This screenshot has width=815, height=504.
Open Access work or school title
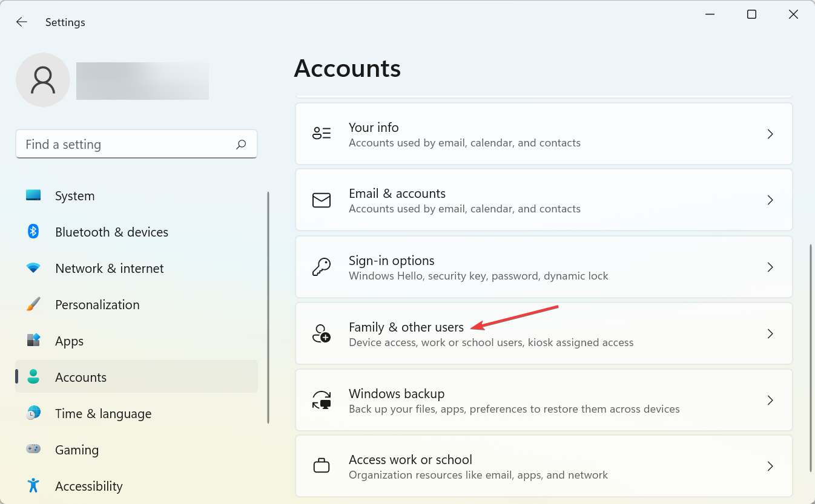411,460
